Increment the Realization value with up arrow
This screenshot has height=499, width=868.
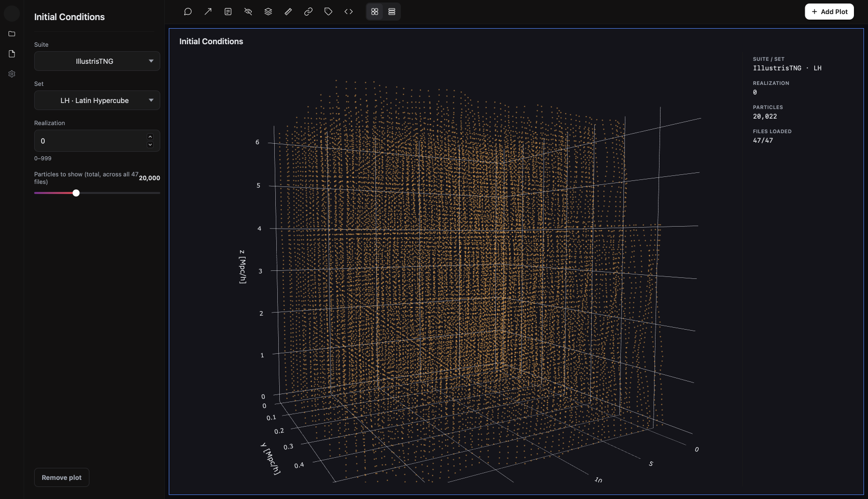150,137
